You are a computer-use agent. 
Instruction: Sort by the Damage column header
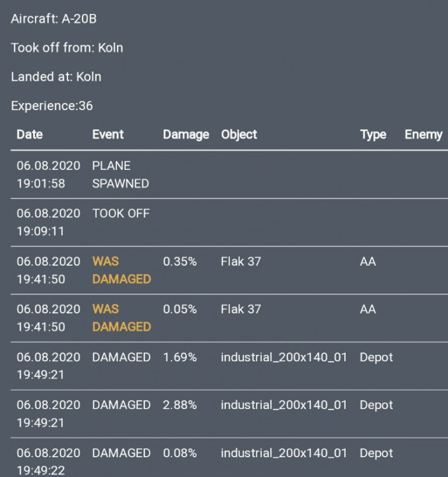coord(186,135)
